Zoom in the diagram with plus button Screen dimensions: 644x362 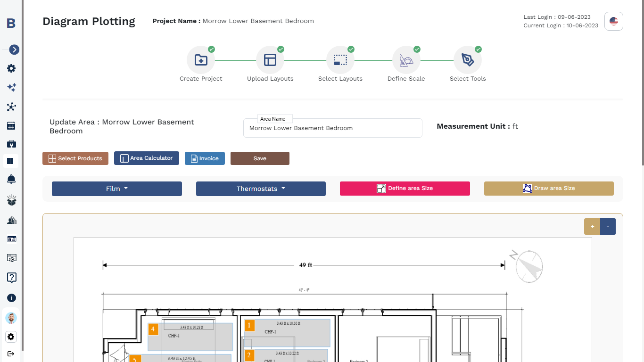tap(592, 227)
